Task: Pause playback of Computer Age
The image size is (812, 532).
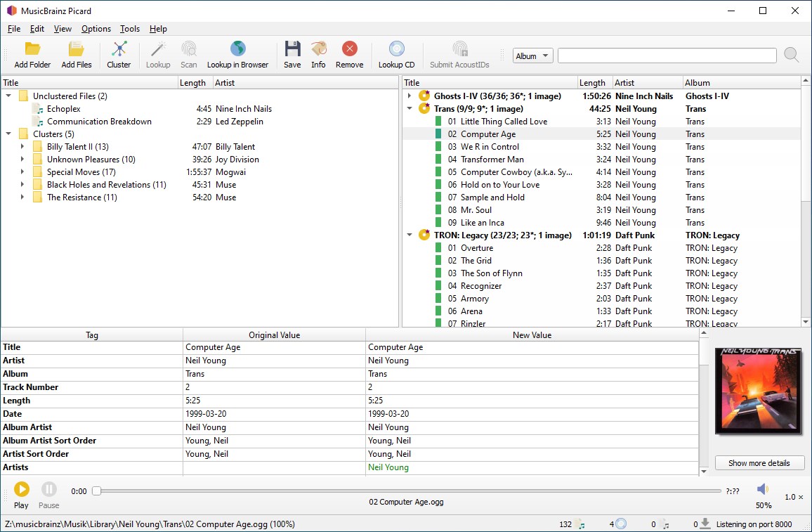Action: click(x=48, y=490)
